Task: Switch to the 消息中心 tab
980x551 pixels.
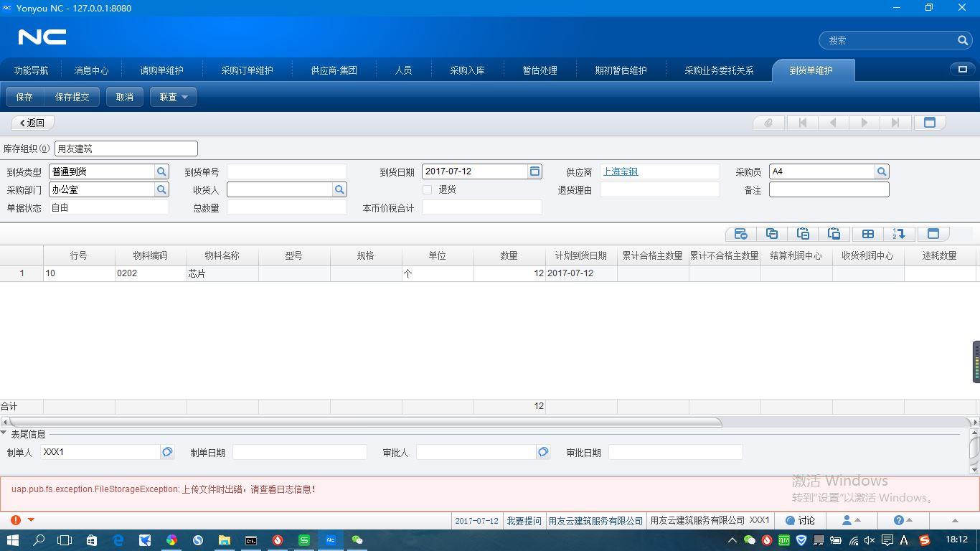Action: pos(91,70)
